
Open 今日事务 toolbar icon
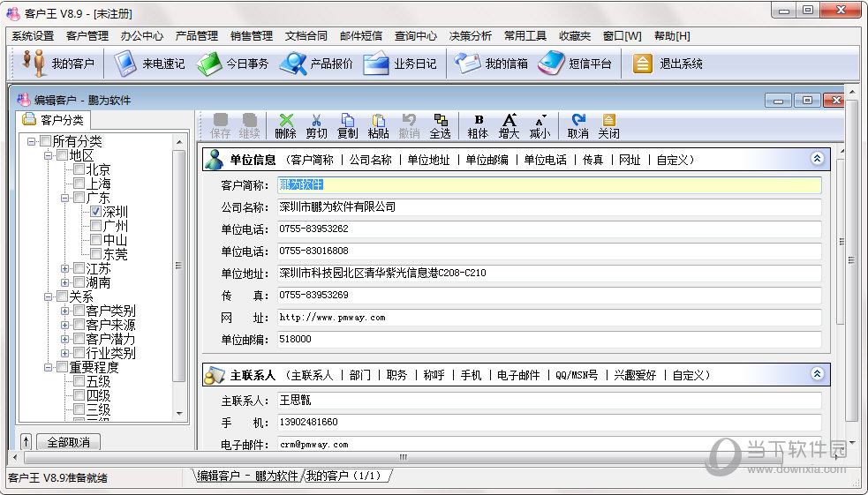point(232,64)
